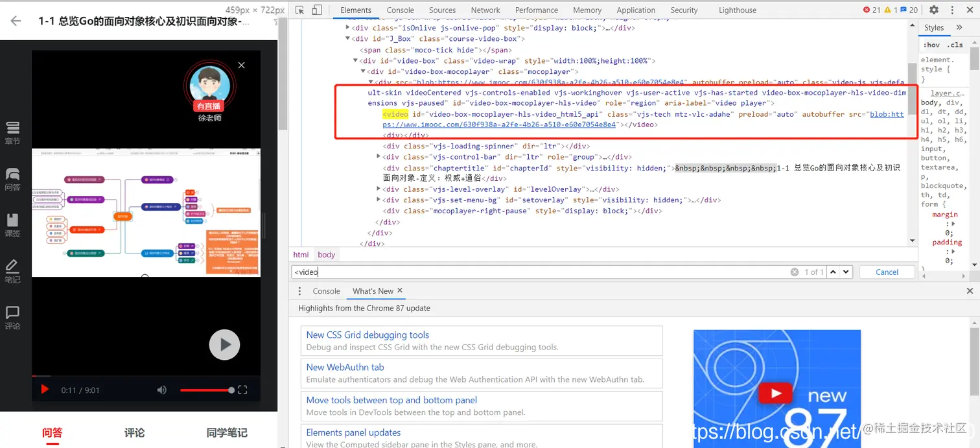Close the What's New tab
The image size is (980, 448).
(400, 290)
